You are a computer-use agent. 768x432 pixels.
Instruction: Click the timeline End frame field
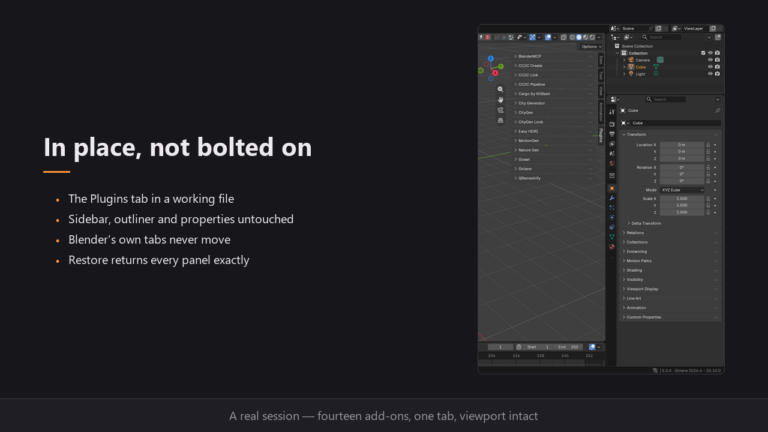[x=569, y=347]
